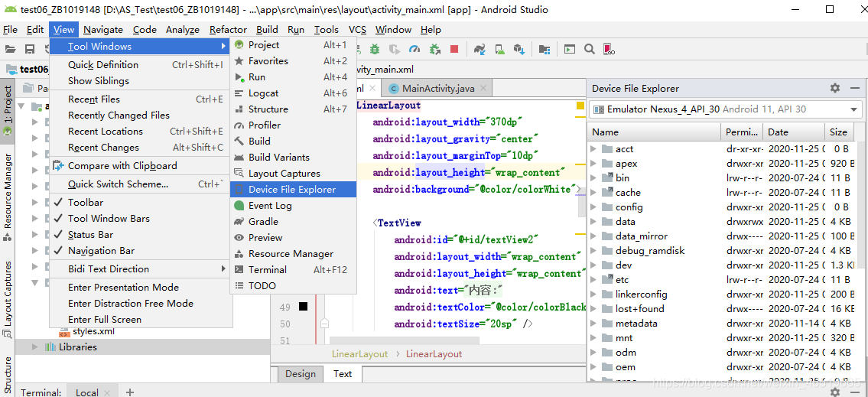Open the VCS menu
This screenshot has width=868, height=397.
[357, 30]
